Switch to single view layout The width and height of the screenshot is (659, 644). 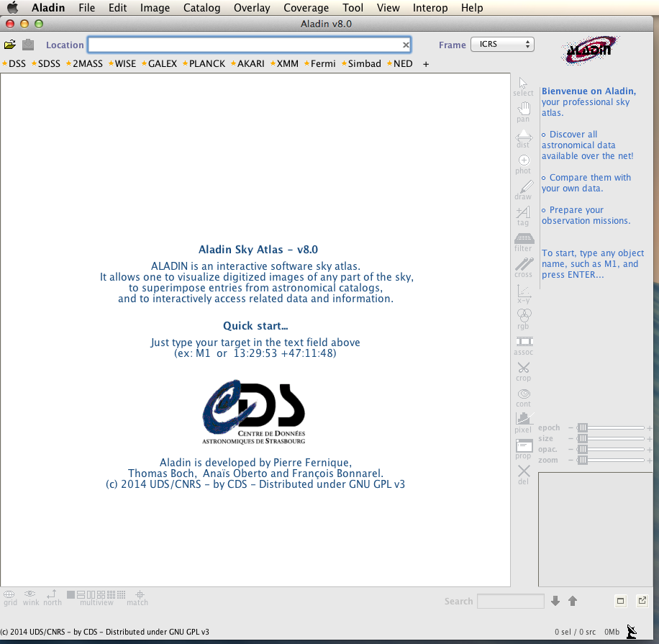coord(71,594)
